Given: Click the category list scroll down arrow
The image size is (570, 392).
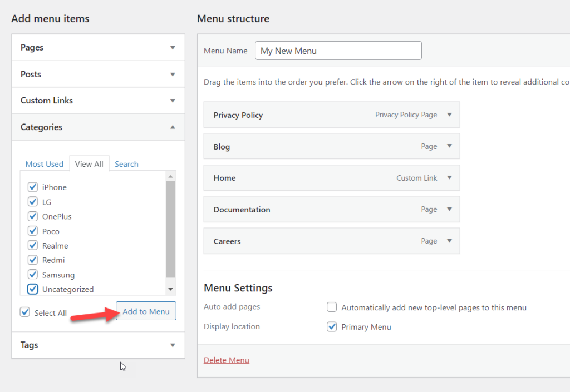Looking at the screenshot, I should [170, 289].
